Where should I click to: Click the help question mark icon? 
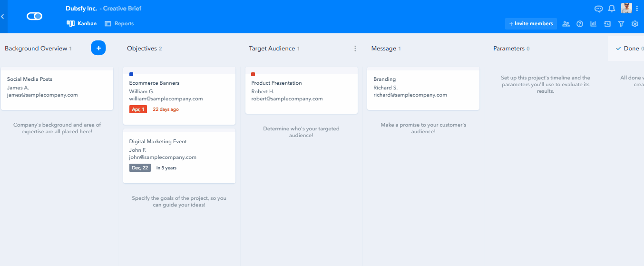(579, 24)
